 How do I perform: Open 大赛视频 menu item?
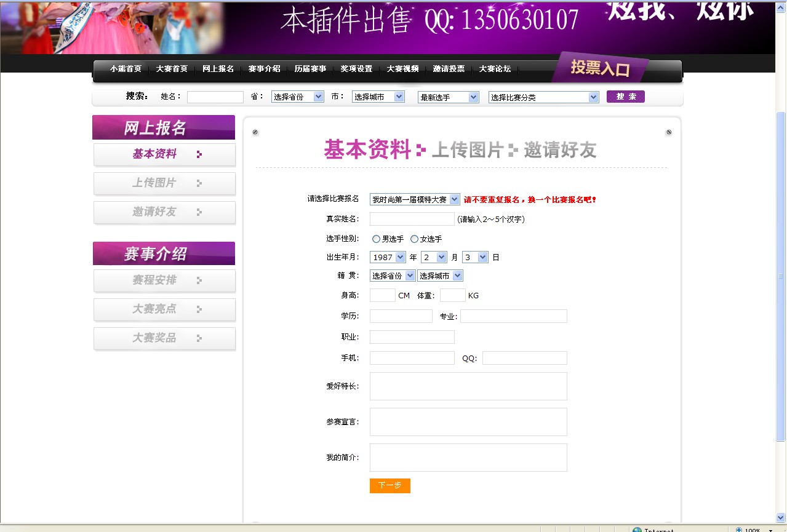coord(402,69)
